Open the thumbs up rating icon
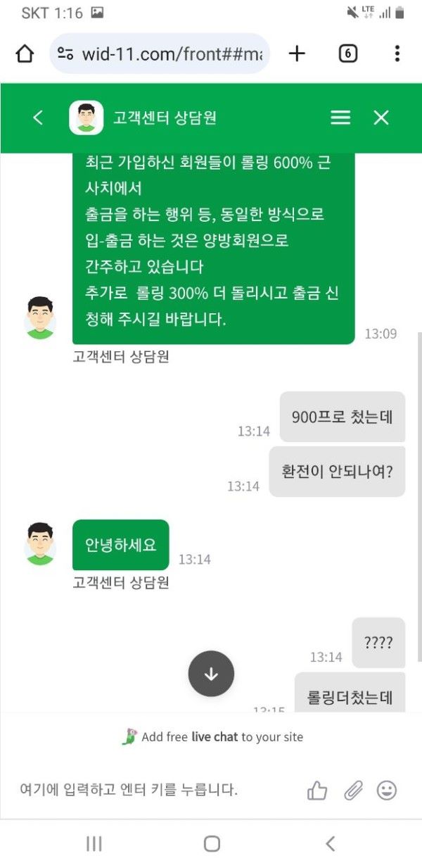 tap(316, 791)
